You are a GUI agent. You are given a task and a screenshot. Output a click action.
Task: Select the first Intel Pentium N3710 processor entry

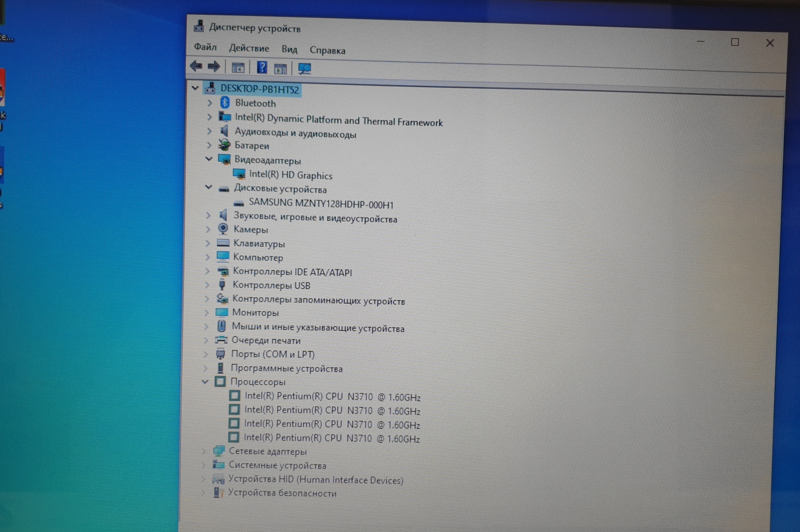(x=332, y=397)
